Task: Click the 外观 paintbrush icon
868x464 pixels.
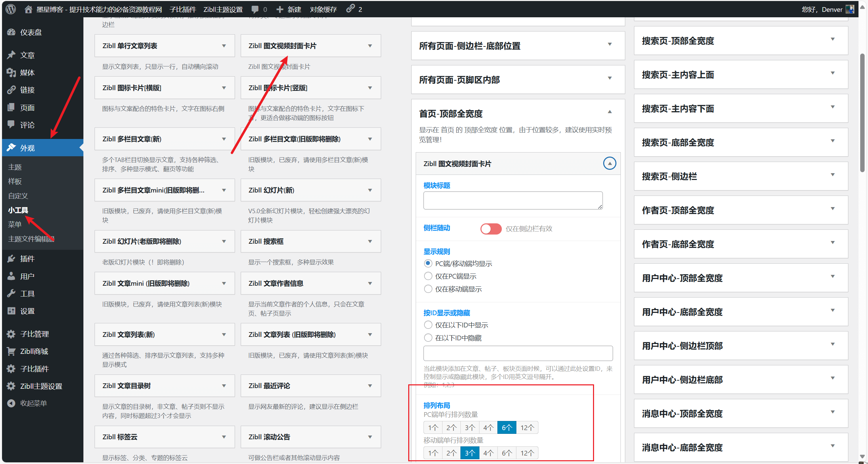Action: [x=11, y=147]
